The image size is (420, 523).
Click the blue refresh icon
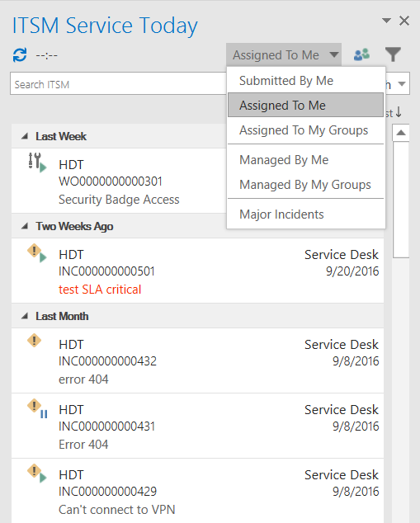tap(20, 55)
